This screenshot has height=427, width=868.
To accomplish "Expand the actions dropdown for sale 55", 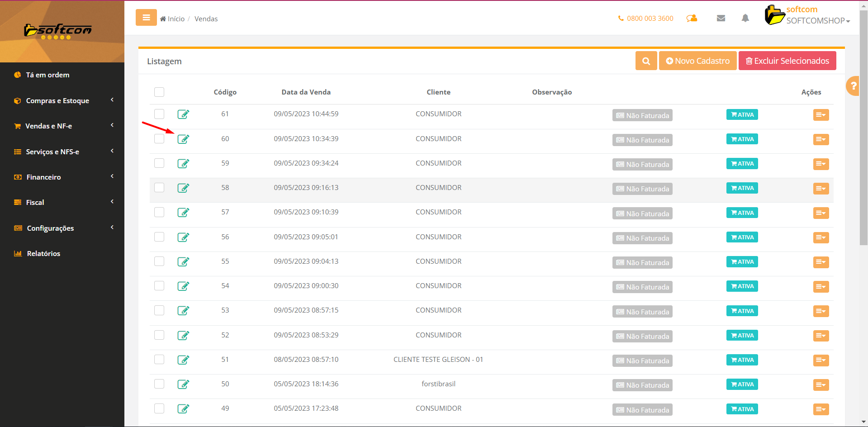I will 821,262.
